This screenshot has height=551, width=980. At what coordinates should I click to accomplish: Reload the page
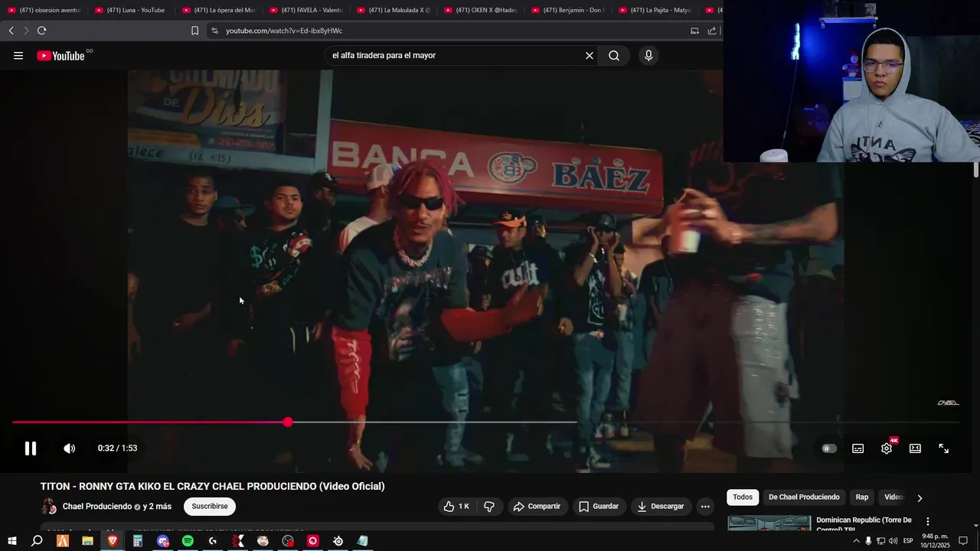[41, 31]
